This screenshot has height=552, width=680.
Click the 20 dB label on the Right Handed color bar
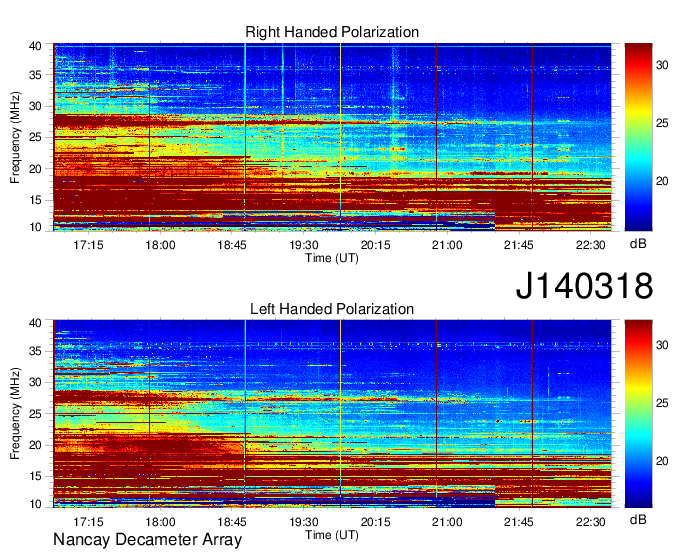point(662,181)
